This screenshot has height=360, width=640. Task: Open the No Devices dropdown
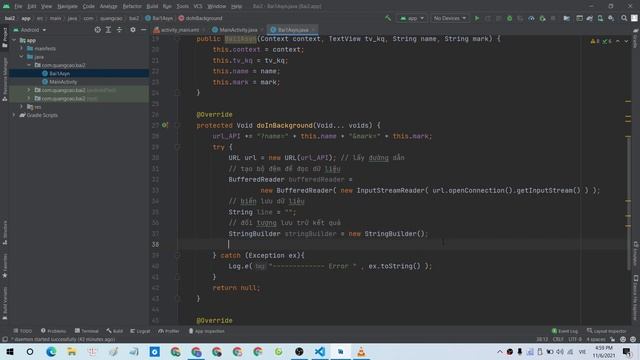point(449,18)
